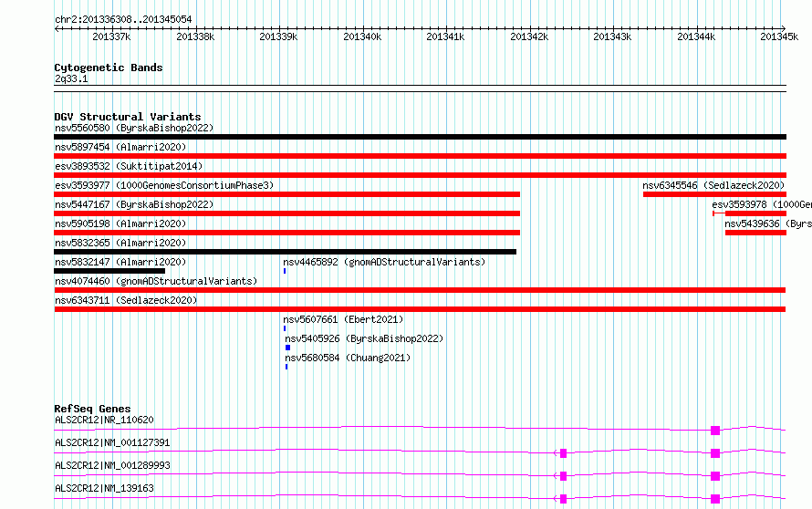Select the red bar under nsv6345546
The image size is (812, 509).
tap(714, 194)
